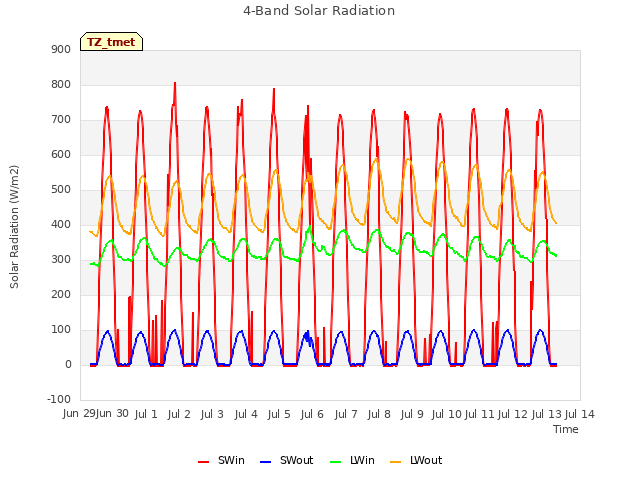Toggle the LWin series in legend
The width and height of the screenshot is (640, 480).
point(352,460)
